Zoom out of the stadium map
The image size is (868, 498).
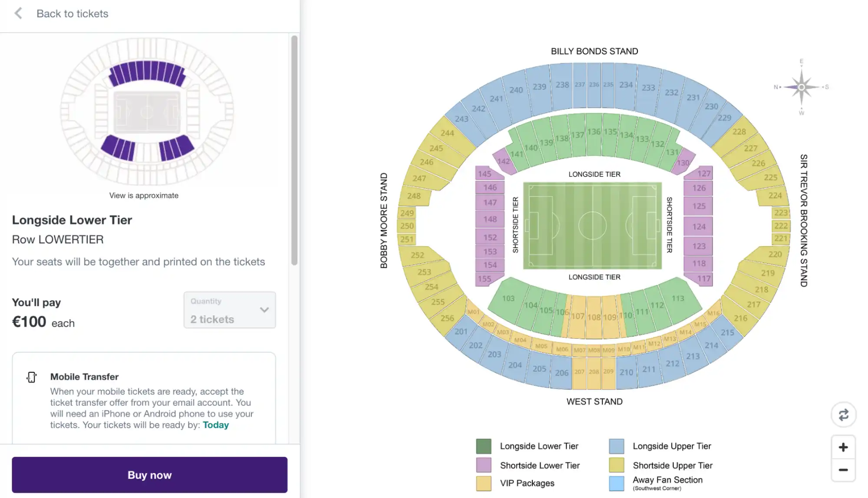[844, 469]
